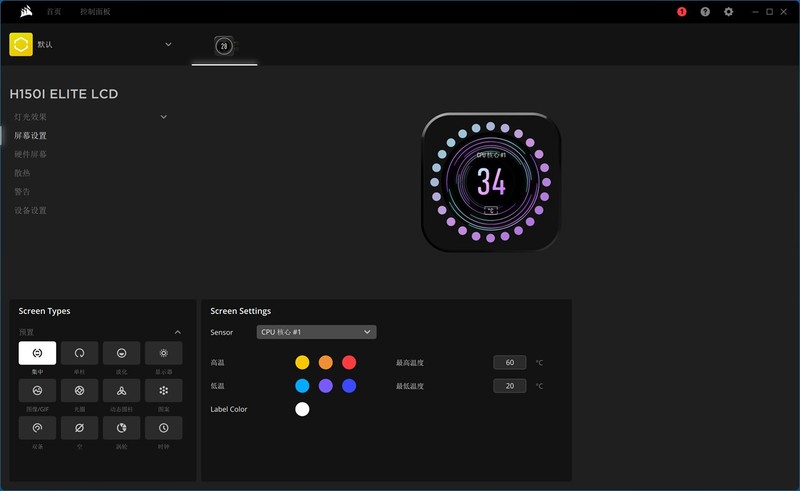Minimize the iCUE window
Screen dimensions: 800x491
(x=755, y=12)
